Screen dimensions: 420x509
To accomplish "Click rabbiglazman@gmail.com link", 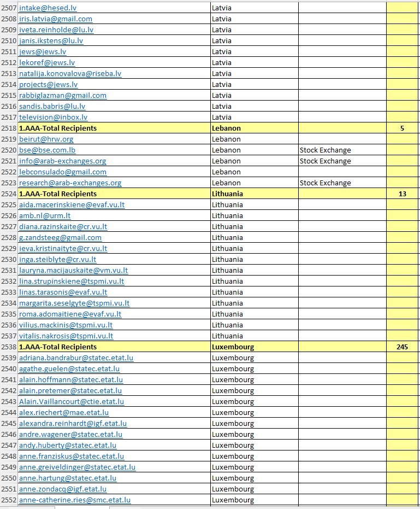I will point(63,96).
